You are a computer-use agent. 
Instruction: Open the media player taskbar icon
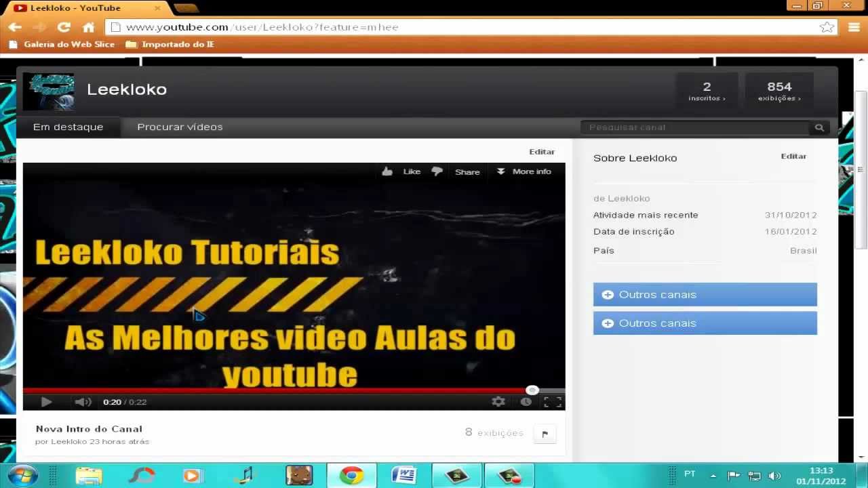(x=193, y=476)
